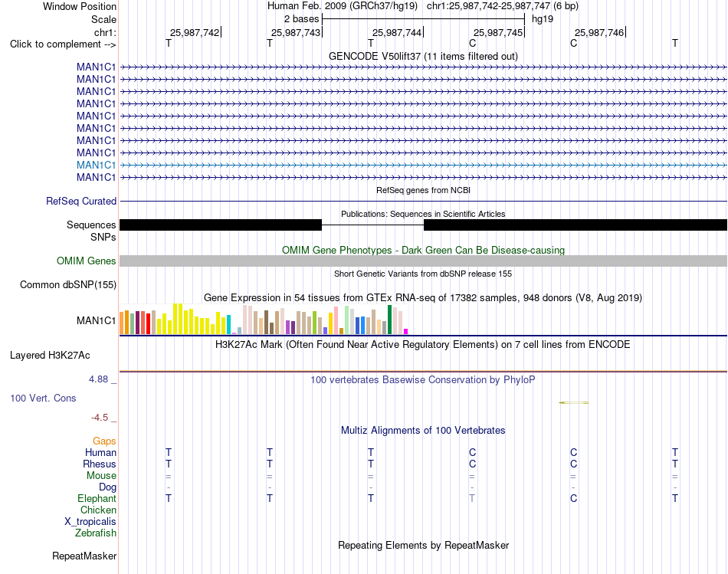Image resolution: width=728 pixels, height=574 pixels.
Task: Click the Human Feb. 2009 (GRCh37/hg19) title text
Action: point(343,6)
